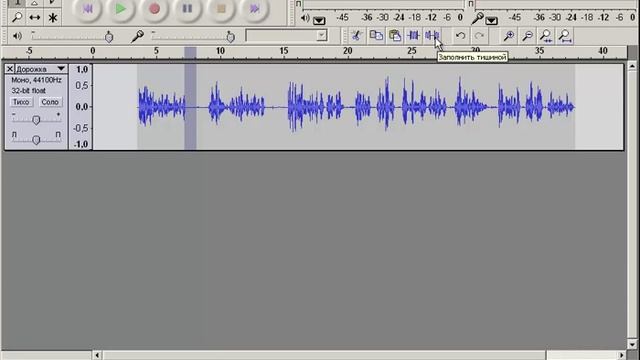The height and width of the screenshot is (360, 640).
Task: Select the Multi-Tool asterisk mode
Action: tap(53, 18)
